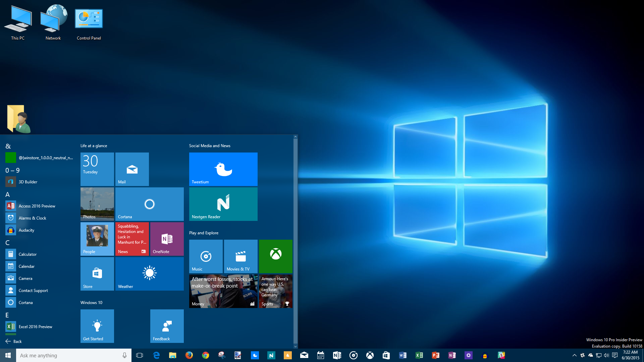The width and height of the screenshot is (644, 362).
Task: Select Access 2016 Preview in list
Action: (x=37, y=206)
